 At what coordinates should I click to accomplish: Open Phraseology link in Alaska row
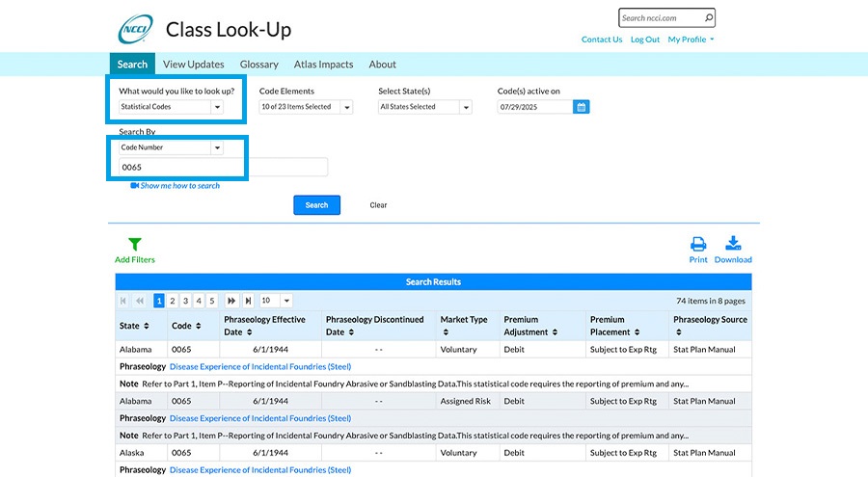(x=260, y=469)
